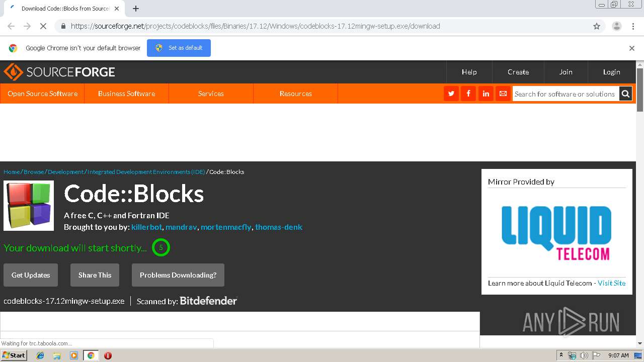Open Open Source Software menu

(42, 94)
